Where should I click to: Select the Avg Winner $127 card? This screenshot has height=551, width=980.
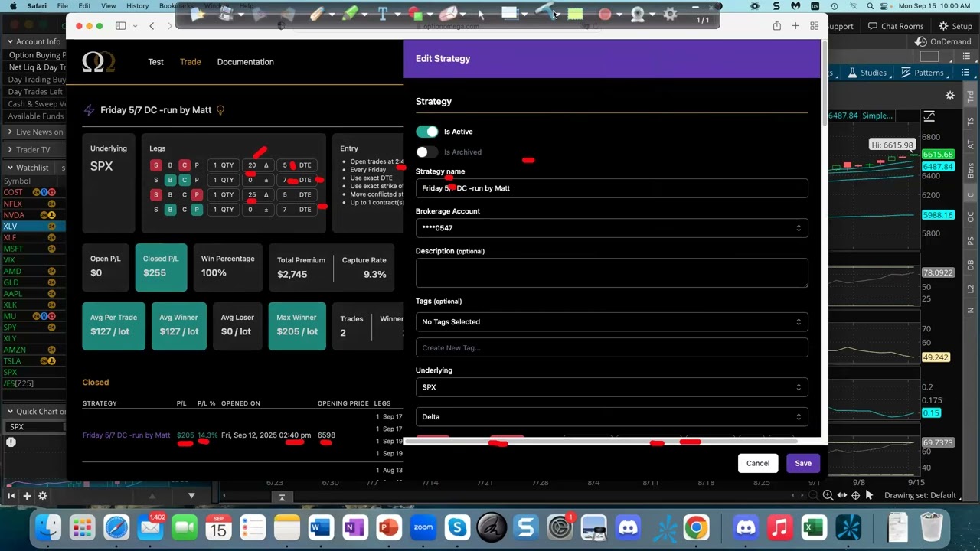pos(178,326)
